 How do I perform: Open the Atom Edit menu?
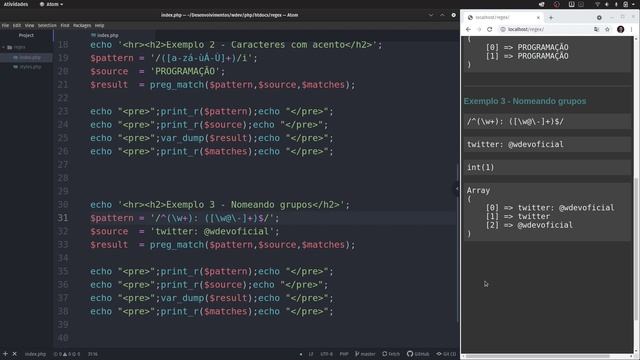click(x=17, y=25)
